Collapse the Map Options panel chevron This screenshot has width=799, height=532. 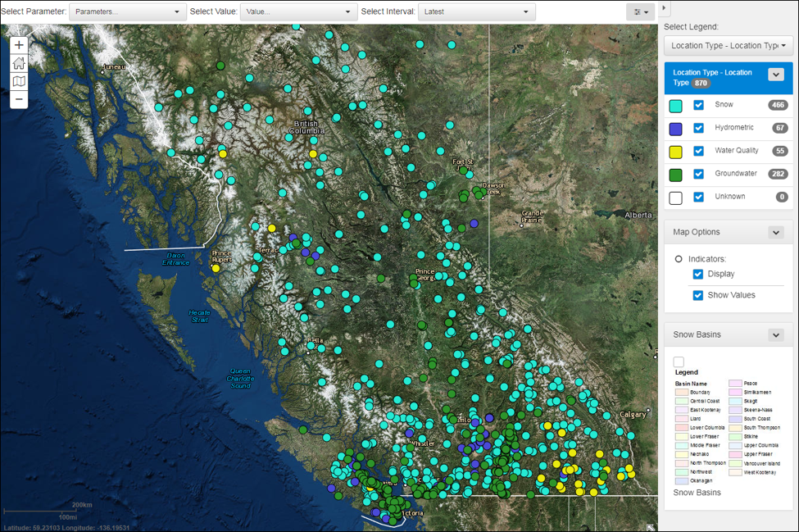click(x=775, y=232)
